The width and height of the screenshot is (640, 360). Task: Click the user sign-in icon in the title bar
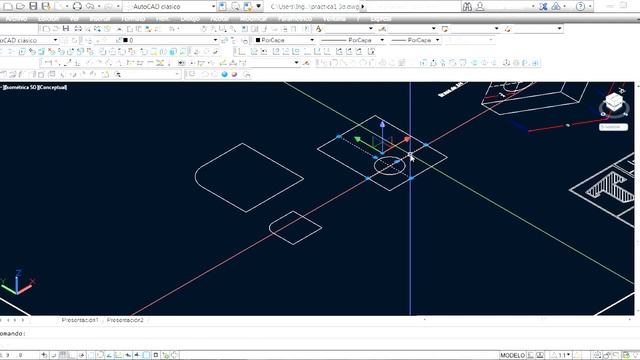[480, 6]
